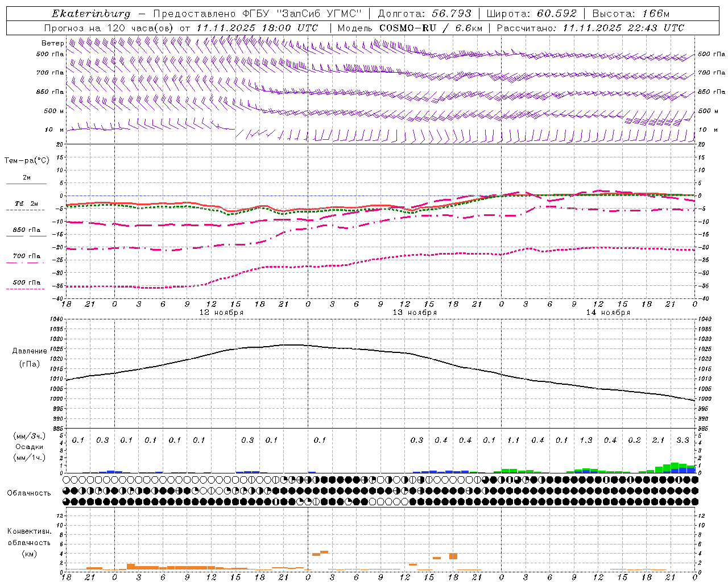This screenshot has height=582, width=728.
Task: Click the '0.2' precipitation value
Action: coord(634,440)
